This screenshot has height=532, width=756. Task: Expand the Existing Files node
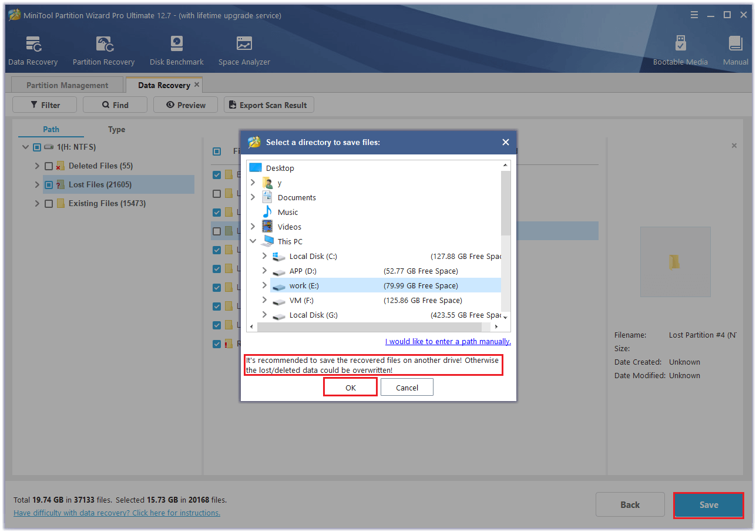point(37,203)
